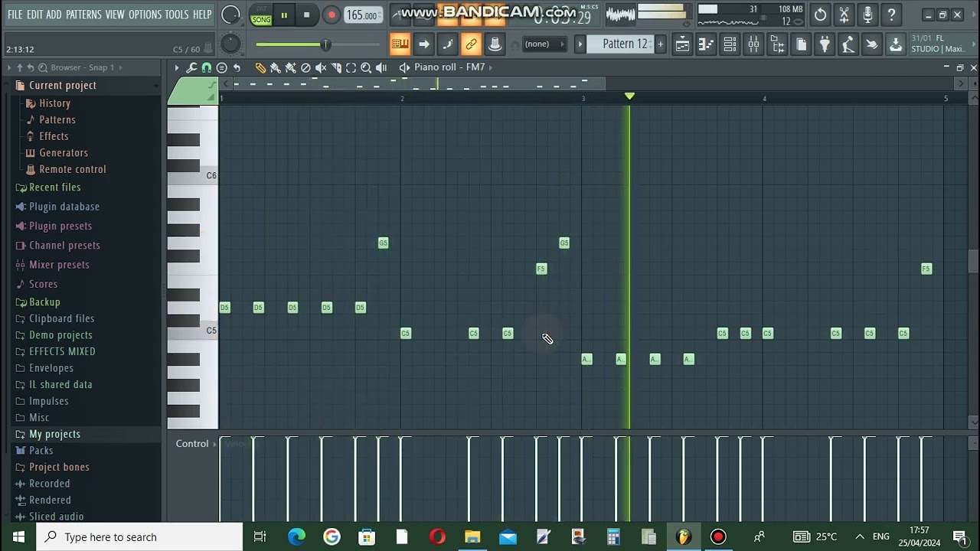Click the plug icon in the main toolbar

click(x=825, y=44)
